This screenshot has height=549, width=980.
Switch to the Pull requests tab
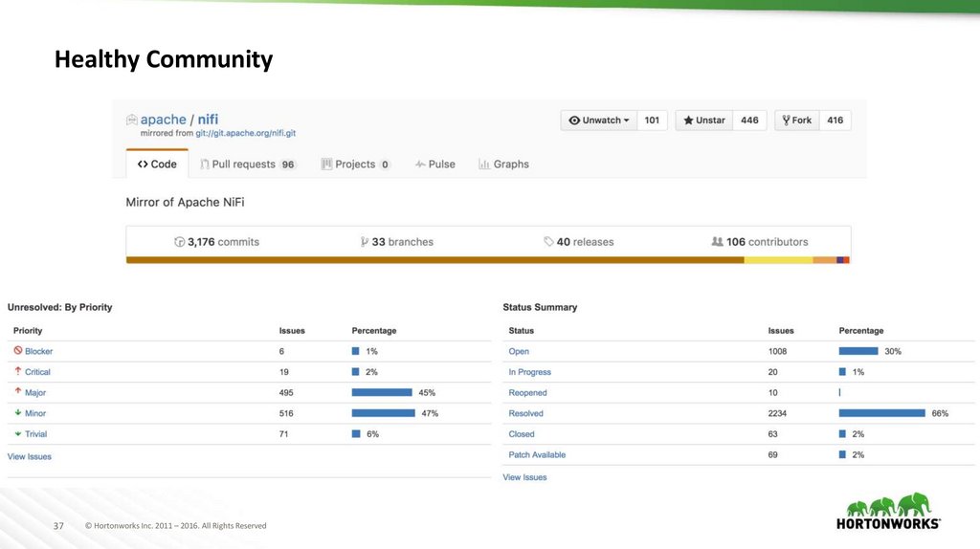click(x=247, y=165)
